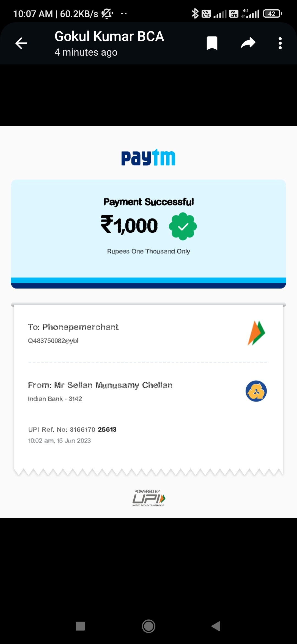Tap the green verified checkmark badge
This screenshot has height=644, width=297.
(183, 226)
